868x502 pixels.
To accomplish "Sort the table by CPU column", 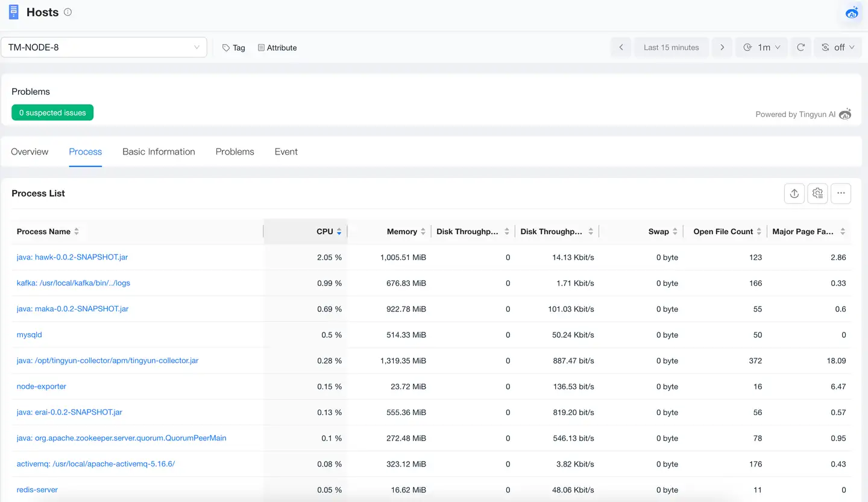I will [325, 232].
